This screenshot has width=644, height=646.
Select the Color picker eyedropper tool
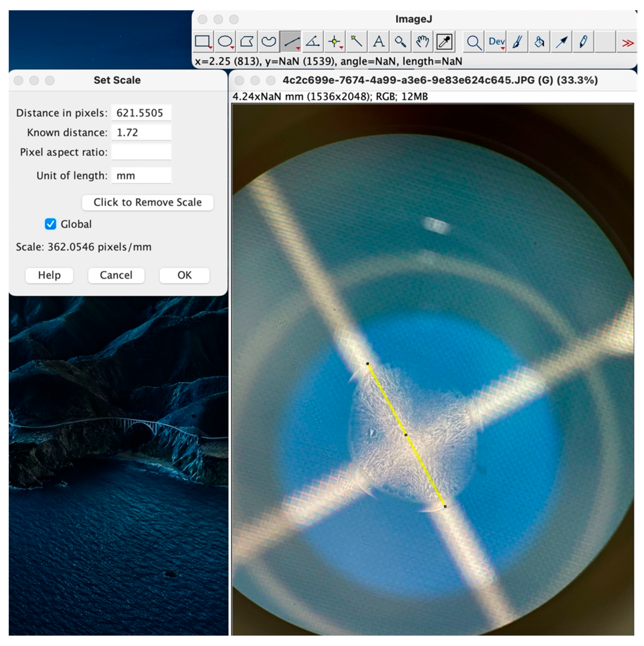point(444,42)
